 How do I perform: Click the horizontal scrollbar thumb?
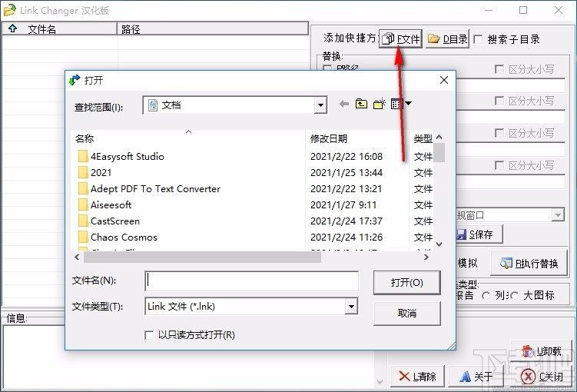tap(202, 257)
